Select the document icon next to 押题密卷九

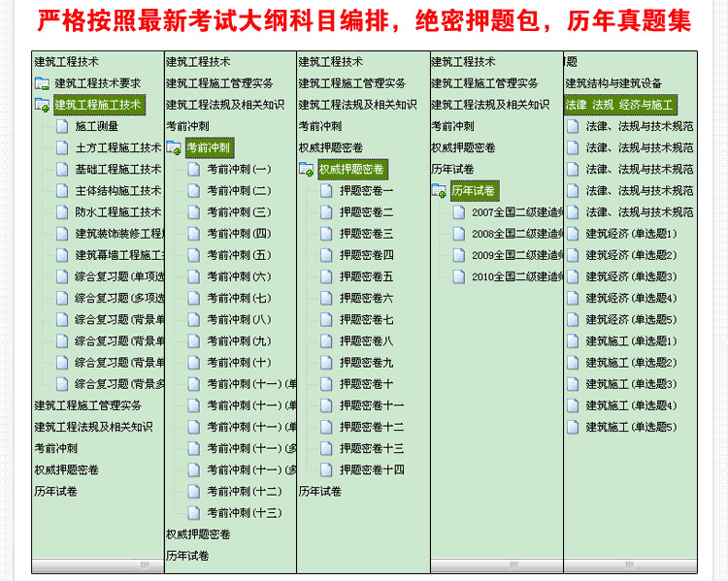[x=326, y=363]
